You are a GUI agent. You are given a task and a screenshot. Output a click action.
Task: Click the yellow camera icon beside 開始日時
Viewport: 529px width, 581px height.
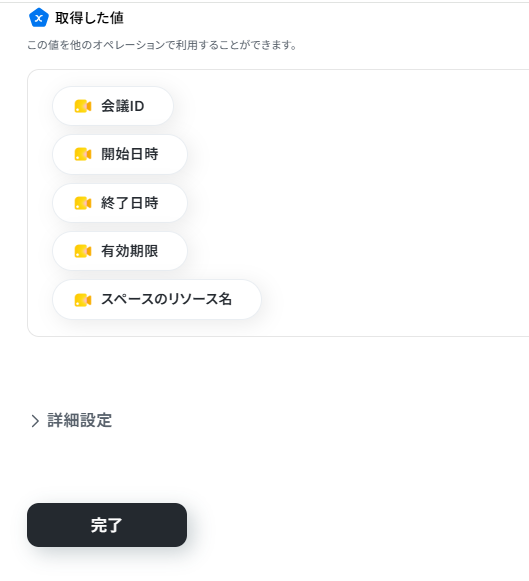point(83,155)
